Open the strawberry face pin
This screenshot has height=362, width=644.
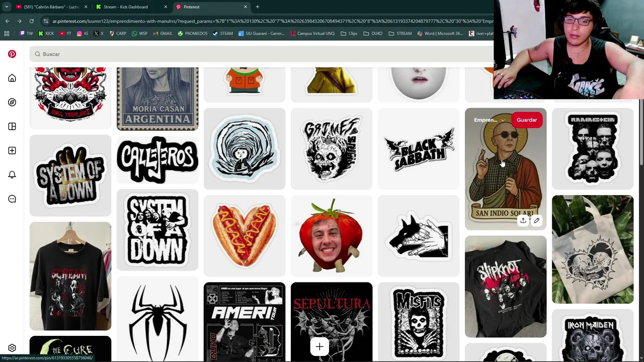[x=332, y=236]
